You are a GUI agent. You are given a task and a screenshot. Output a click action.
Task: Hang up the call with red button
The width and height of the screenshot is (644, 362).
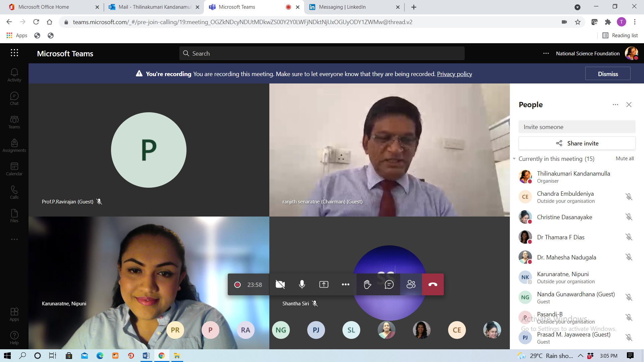pos(433,285)
